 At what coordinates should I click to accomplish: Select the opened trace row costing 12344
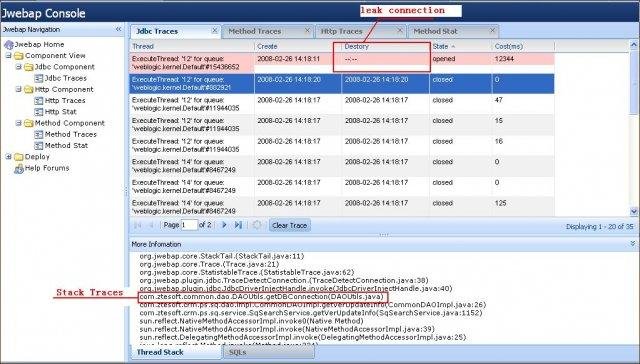click(x=342, y=63)
